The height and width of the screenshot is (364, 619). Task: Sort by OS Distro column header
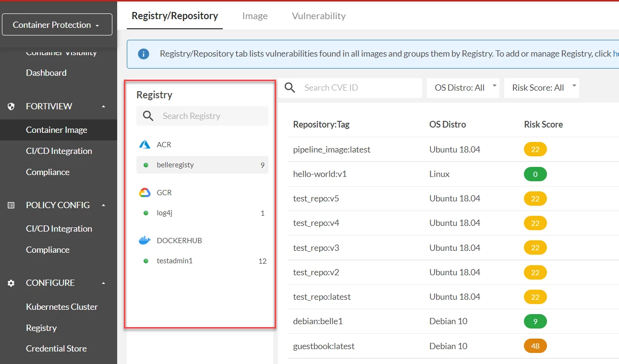pos(448,125)
